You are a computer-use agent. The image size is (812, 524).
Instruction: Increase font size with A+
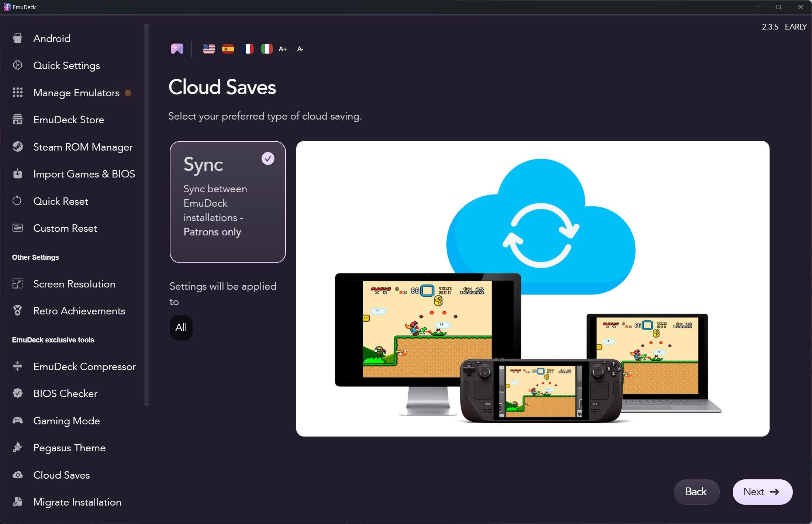tap(283, 49)
